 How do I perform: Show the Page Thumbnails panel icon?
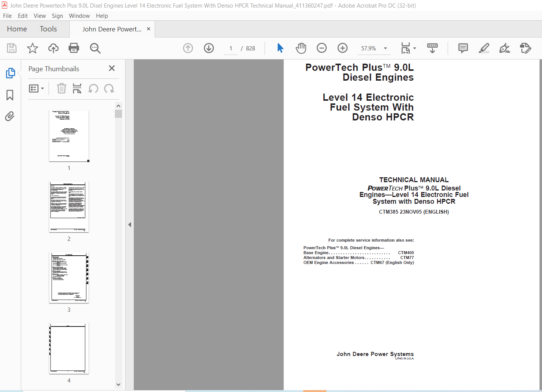(x=10, y=73)
